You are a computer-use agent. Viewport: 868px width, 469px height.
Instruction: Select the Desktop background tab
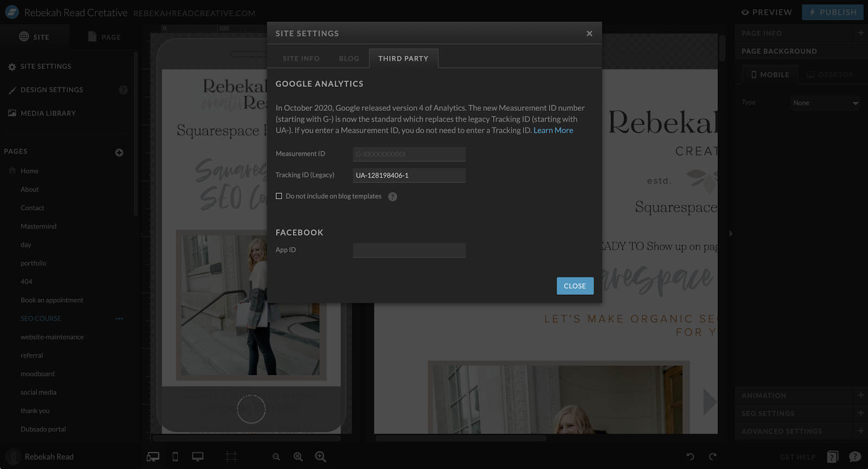coord(830,75)
